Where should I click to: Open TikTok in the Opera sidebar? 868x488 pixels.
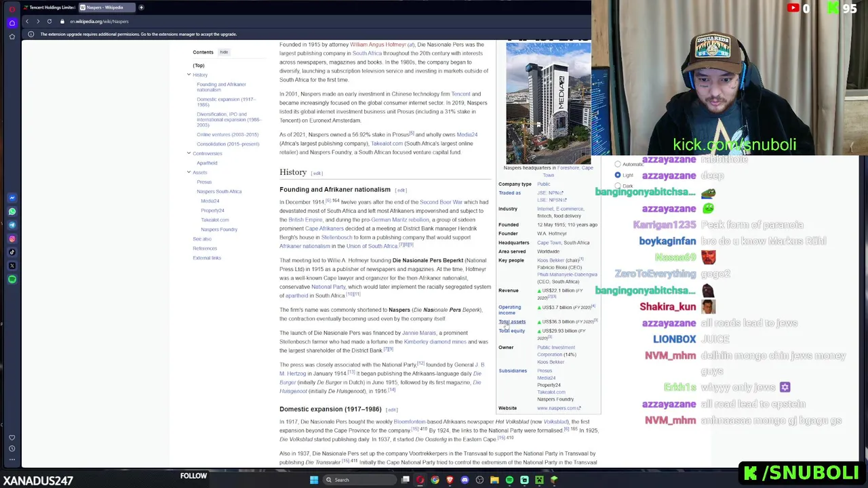pos(12,252)
